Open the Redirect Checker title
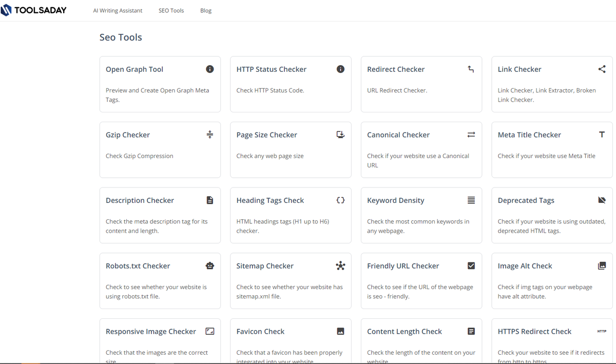This screenshot has width=616, height=364. click(396, 69)
